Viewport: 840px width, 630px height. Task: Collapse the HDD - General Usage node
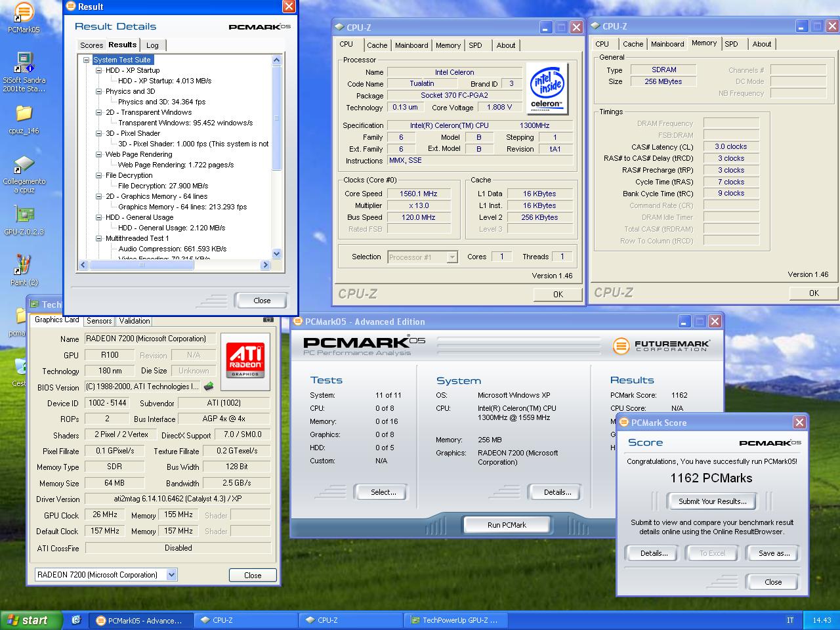98,217
